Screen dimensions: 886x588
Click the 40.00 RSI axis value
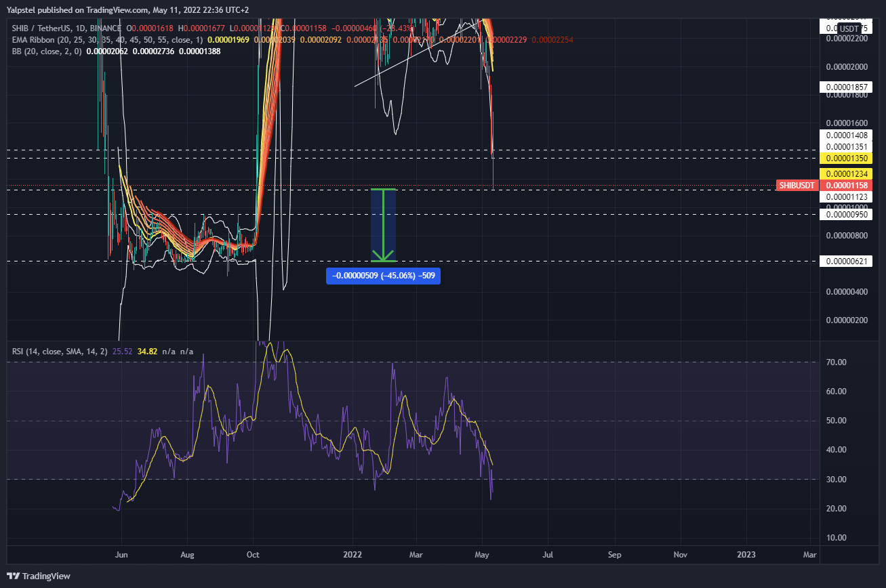(x=835, y=450)
